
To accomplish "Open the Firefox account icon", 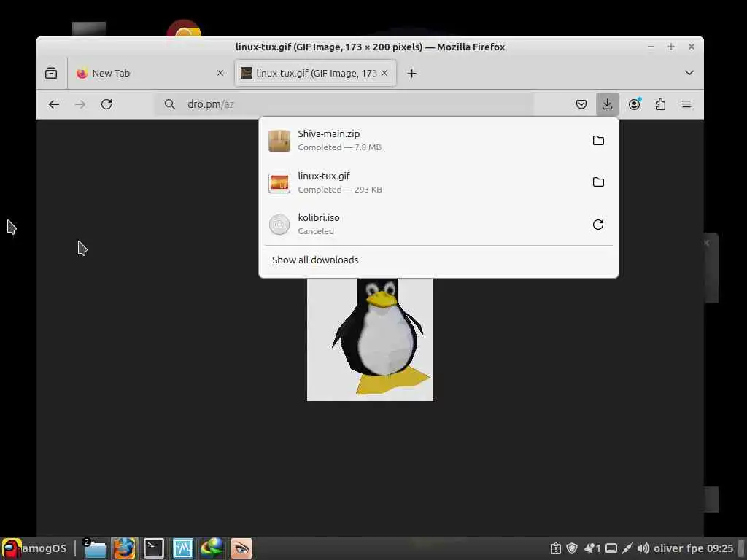I will [634, 104].
